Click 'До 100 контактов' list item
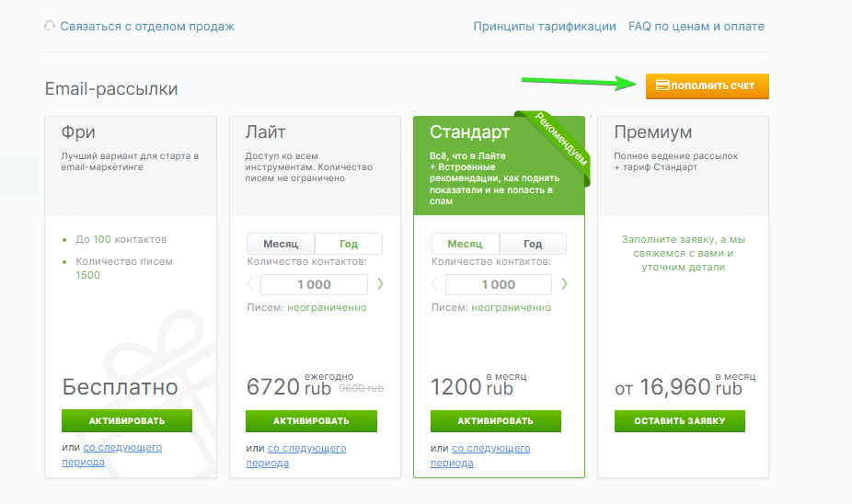 click(x=121, y=239)
